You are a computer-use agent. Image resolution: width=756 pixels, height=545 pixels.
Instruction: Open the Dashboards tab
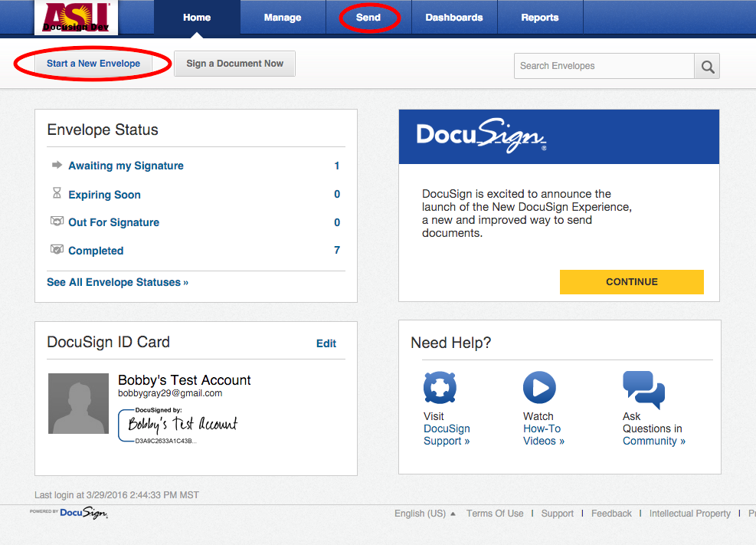[454, 18]
